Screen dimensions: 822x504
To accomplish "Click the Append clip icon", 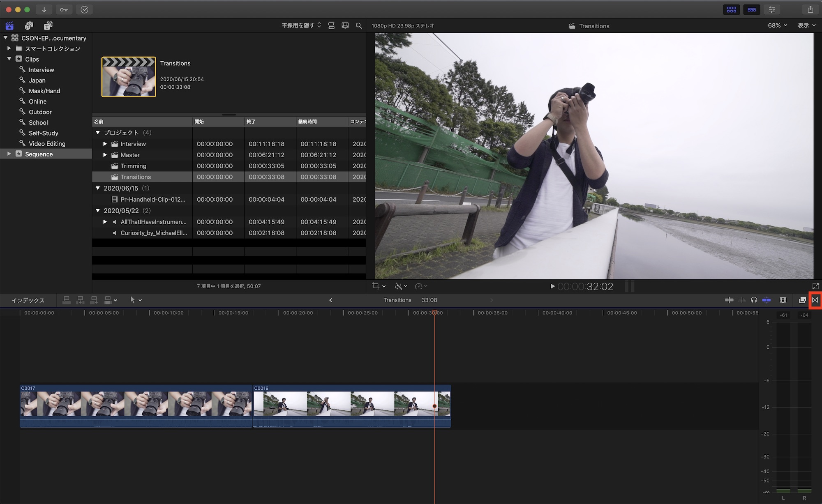I will (x=94, y=300).
